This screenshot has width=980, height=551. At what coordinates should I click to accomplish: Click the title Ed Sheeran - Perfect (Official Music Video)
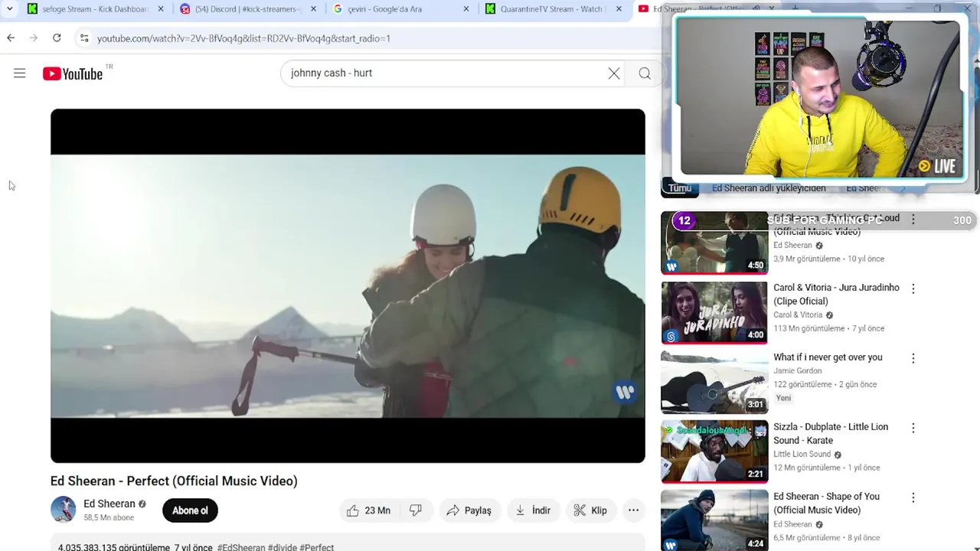click(174, 481)
